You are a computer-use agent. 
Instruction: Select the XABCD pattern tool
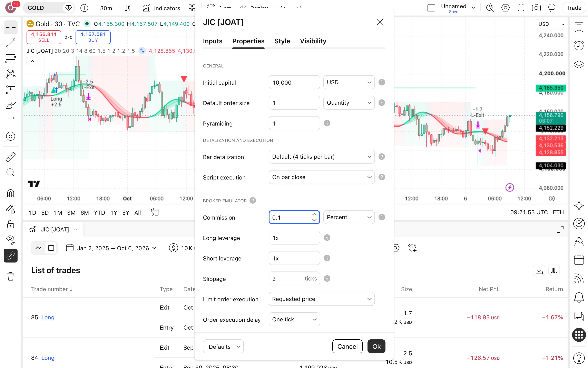[10, 74]
